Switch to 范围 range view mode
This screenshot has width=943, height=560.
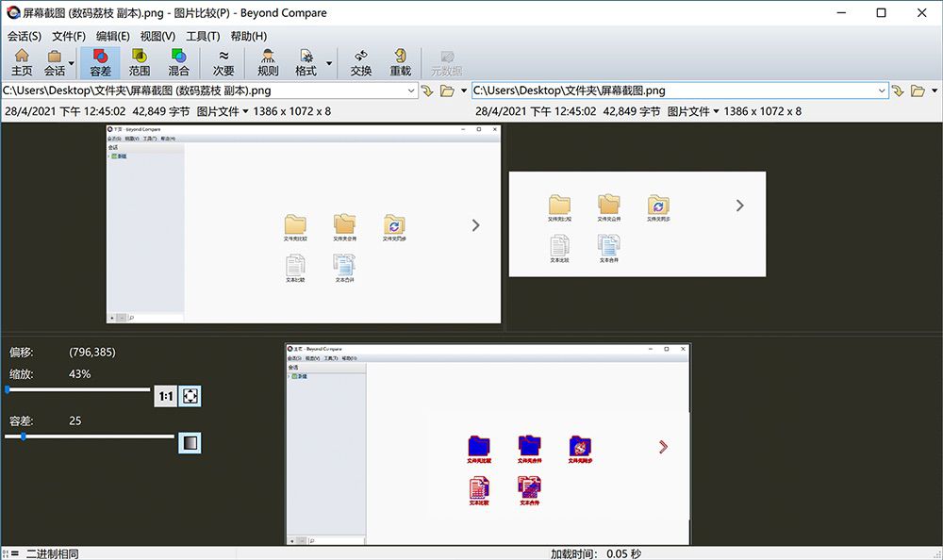click(x=140, y=62)
